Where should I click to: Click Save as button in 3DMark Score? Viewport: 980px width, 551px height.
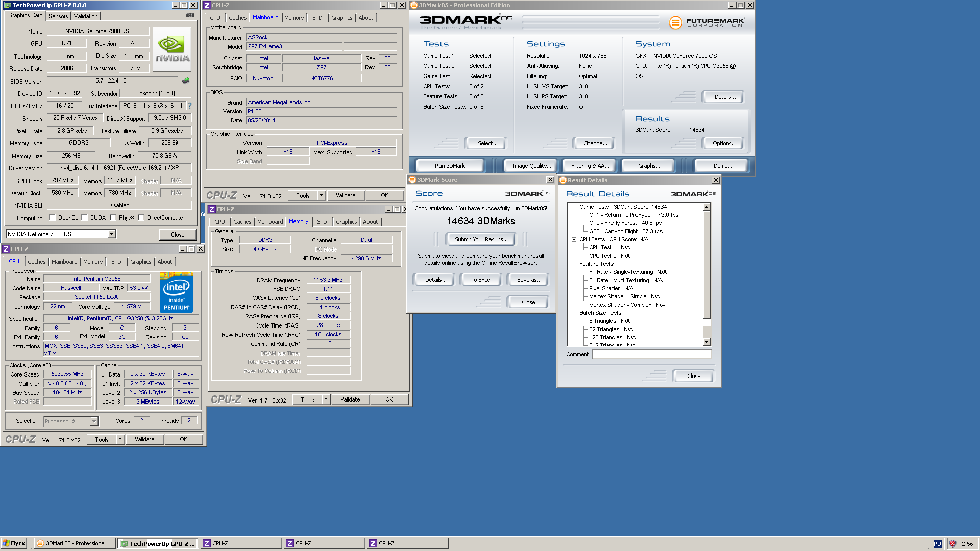pyautogui.click(x=529, y=280)
